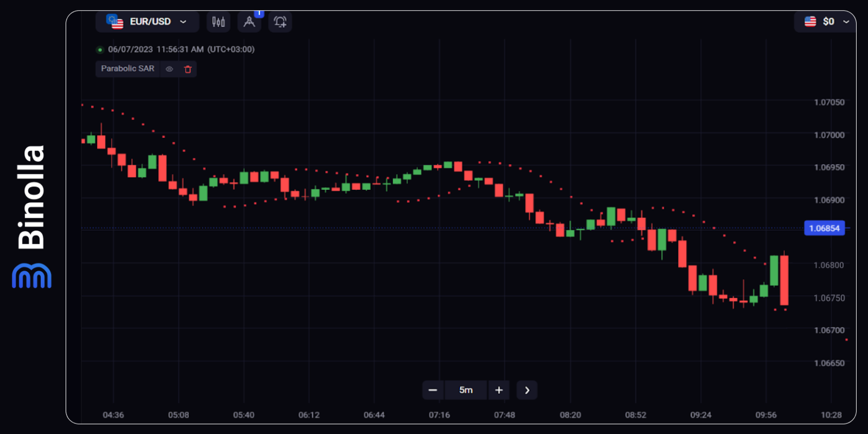868x434 pixels.
Task: Click the Parabolic SAR indicator label
Action: 128,68
